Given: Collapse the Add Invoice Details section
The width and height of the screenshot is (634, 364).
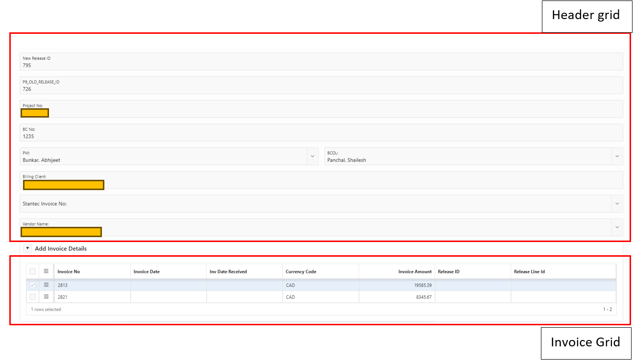Looking at the screenshot, I should (27, 248).
